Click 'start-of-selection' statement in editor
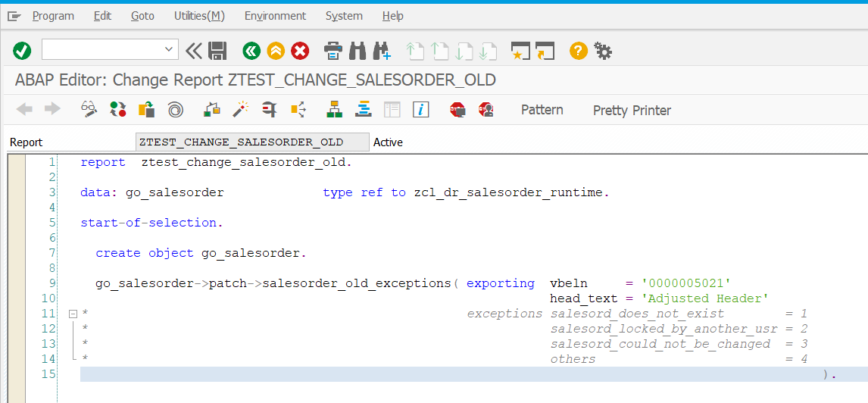The height and width of the screenshot is (403, 868). [x=148, y=223]
